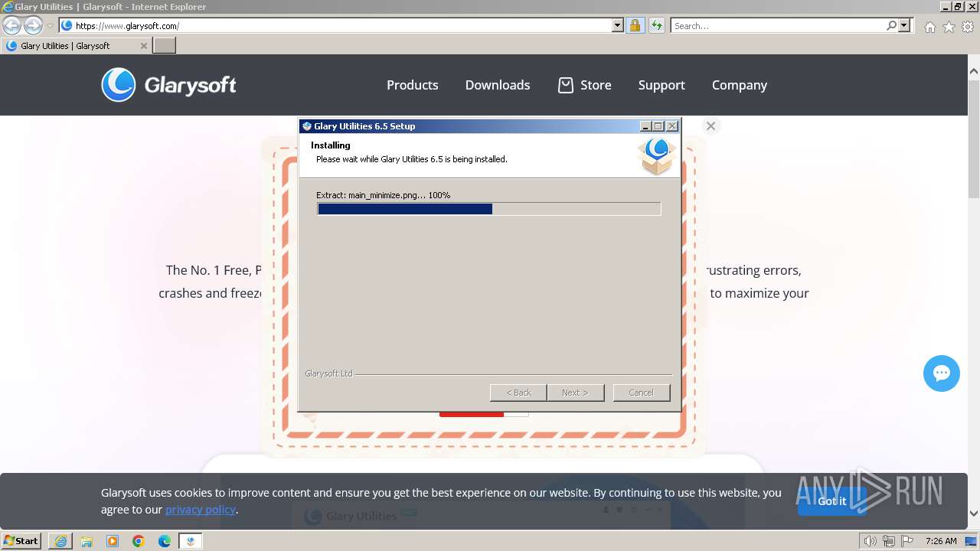
Task: Expand the recent pages dropdown arrow
Action: click(x=50, y=25)
